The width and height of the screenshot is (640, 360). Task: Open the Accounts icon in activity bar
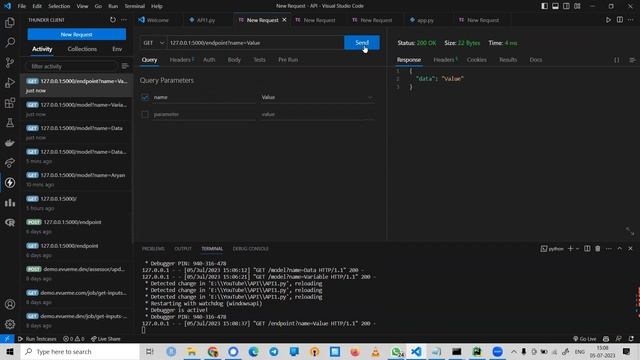(x=10, y=304)
